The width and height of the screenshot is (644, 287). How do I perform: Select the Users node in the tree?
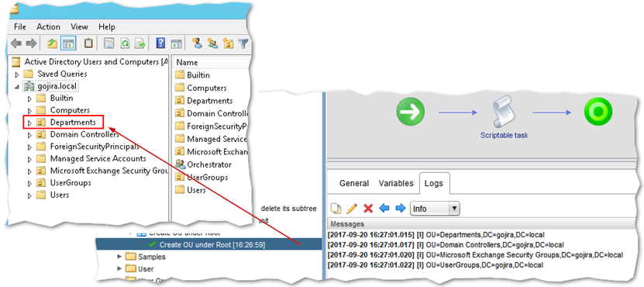point(59,195)
